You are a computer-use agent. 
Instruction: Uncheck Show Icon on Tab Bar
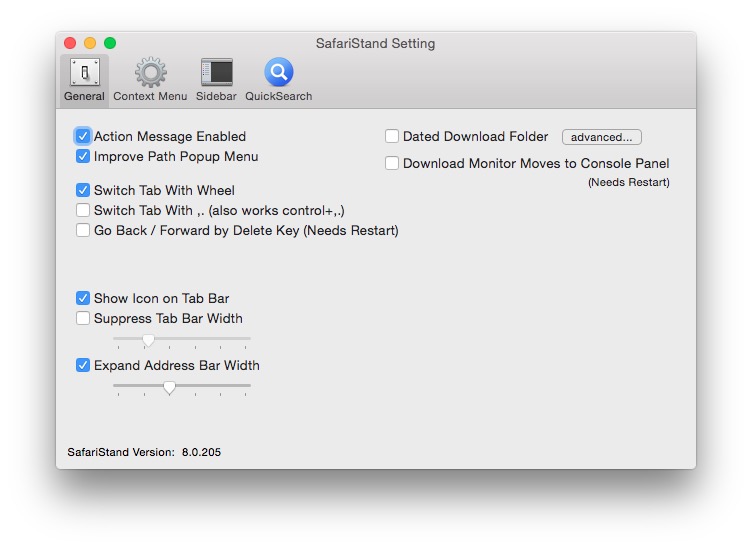click(83, 298)
